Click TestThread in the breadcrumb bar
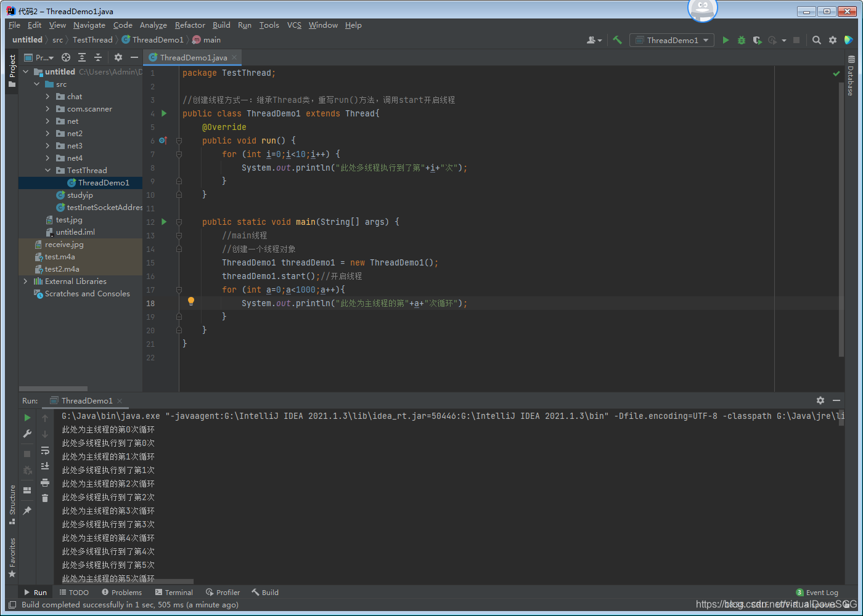This screenshot has width=863, height=616. point(92,40)
